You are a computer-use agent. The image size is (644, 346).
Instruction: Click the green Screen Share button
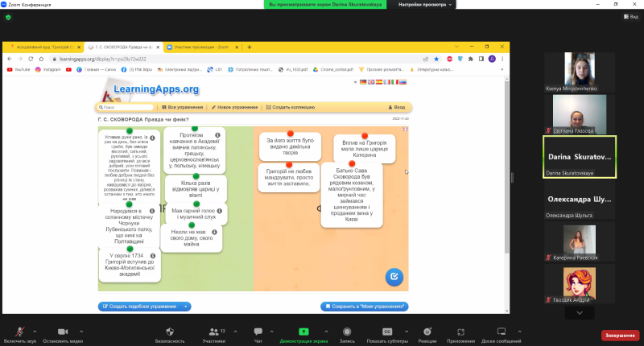[x=303, y=334]
